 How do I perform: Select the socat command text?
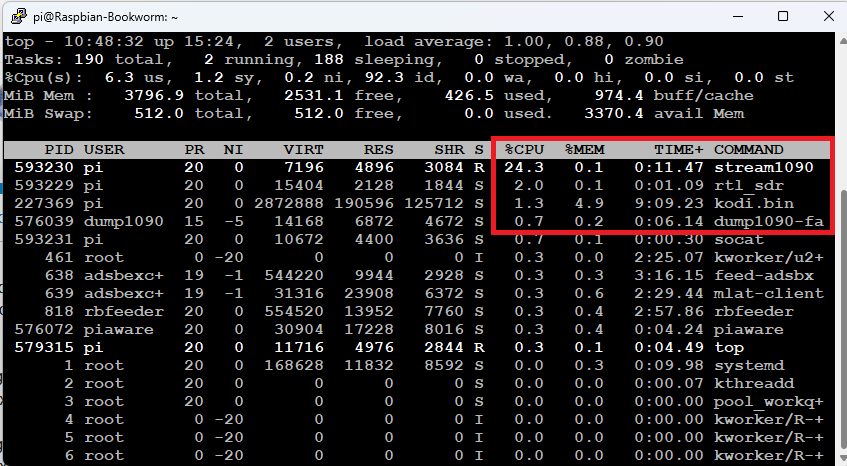(739, 239)
